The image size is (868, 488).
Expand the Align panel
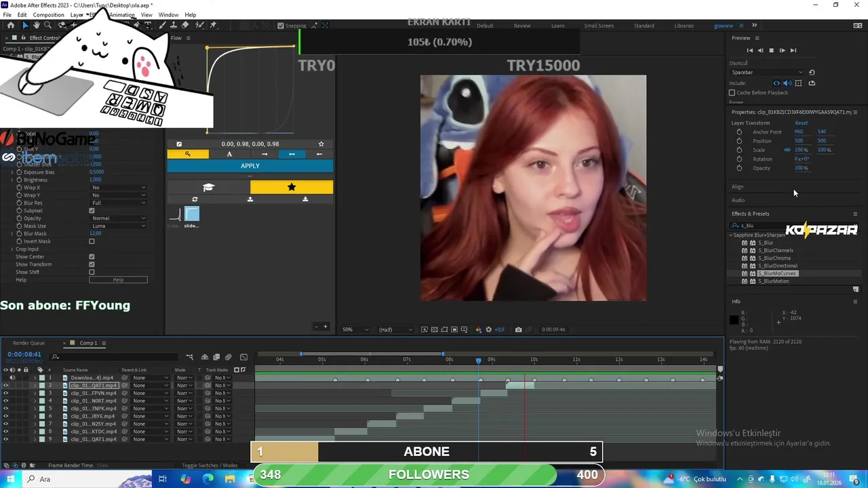(x=737, y=186)
